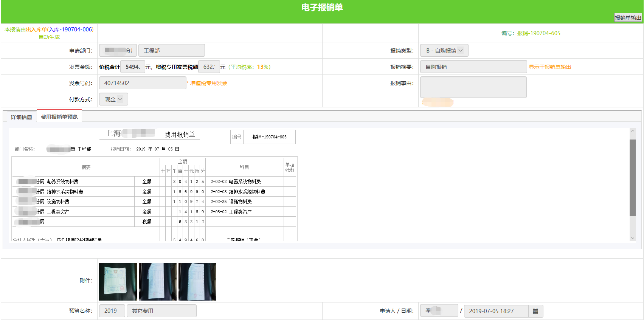Viewport: 644px width, 321px height.
Task: Click the calendar icon beside applicant date
Action: 535,311
